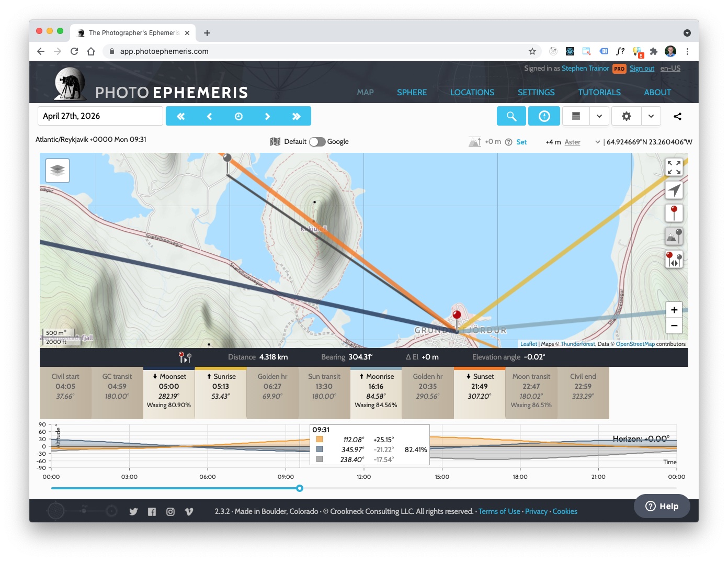Viewport: 728px width, 561px height.
Task: Skip forward with double right chevron
Action: tap(297, 116)
